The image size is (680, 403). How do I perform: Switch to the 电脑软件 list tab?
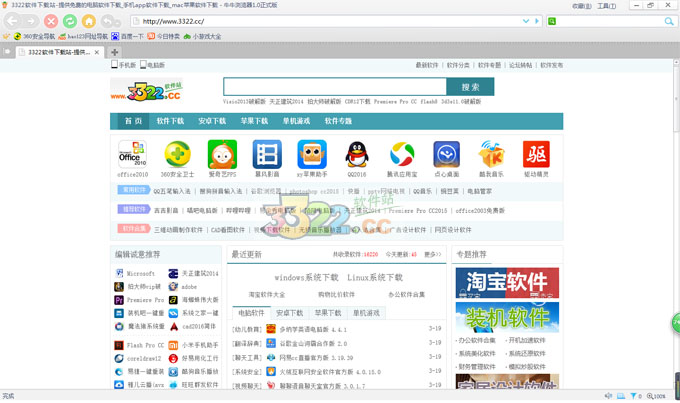coord(252,313)
